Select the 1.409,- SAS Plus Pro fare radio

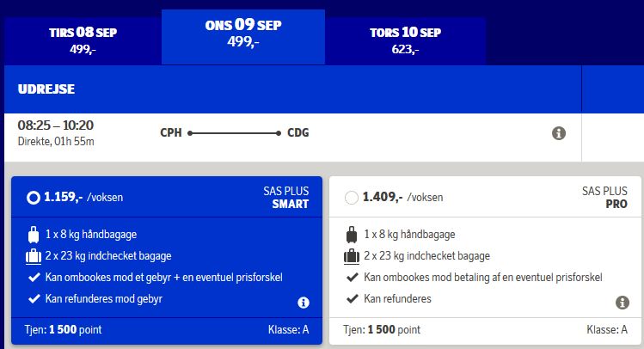tap(351, 198)
